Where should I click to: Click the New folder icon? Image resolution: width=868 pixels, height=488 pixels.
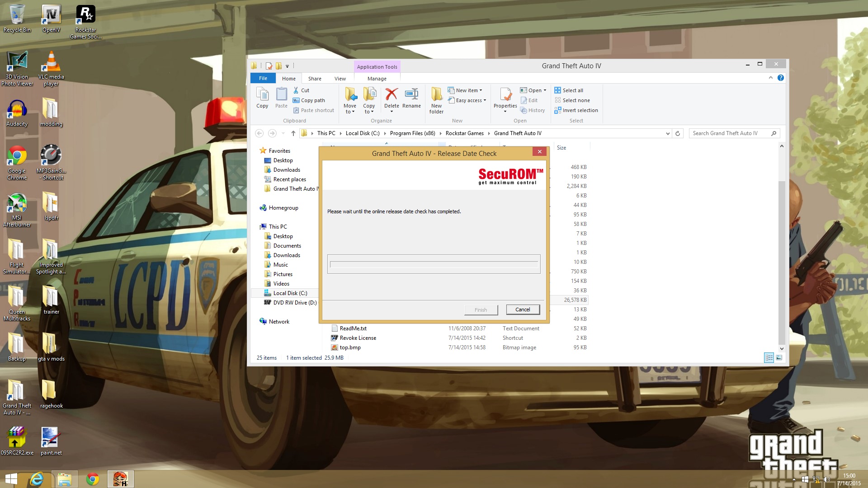436,94
